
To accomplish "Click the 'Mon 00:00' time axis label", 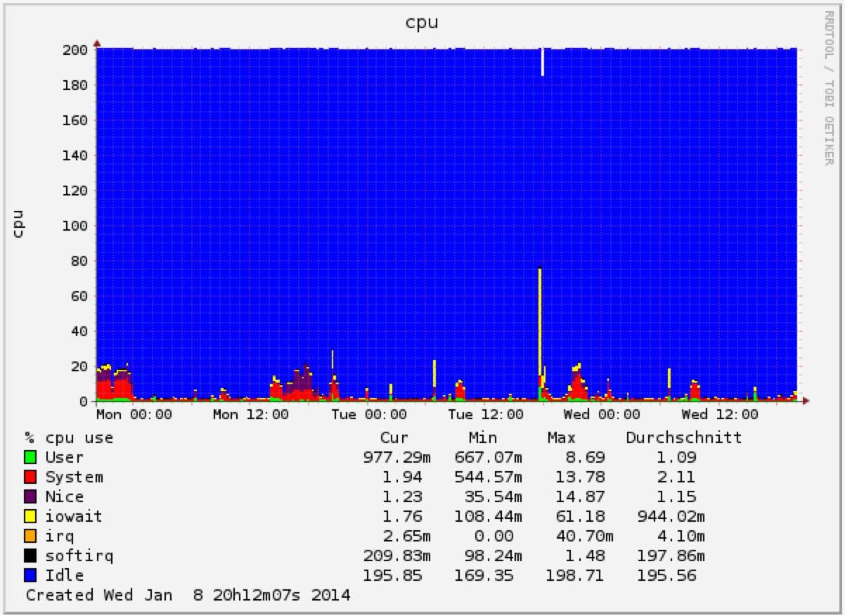I will tap(134, 415).
